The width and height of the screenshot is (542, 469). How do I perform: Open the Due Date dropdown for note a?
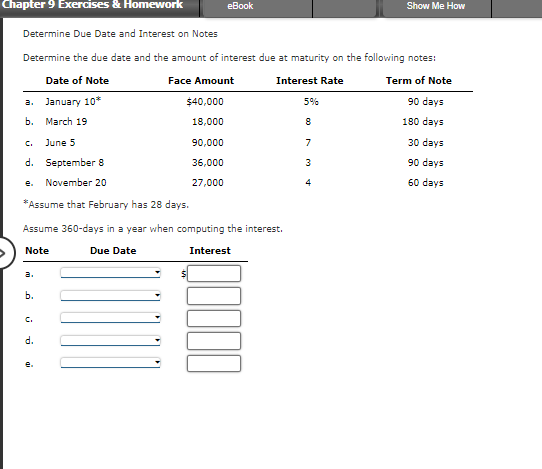click(111, 273)
